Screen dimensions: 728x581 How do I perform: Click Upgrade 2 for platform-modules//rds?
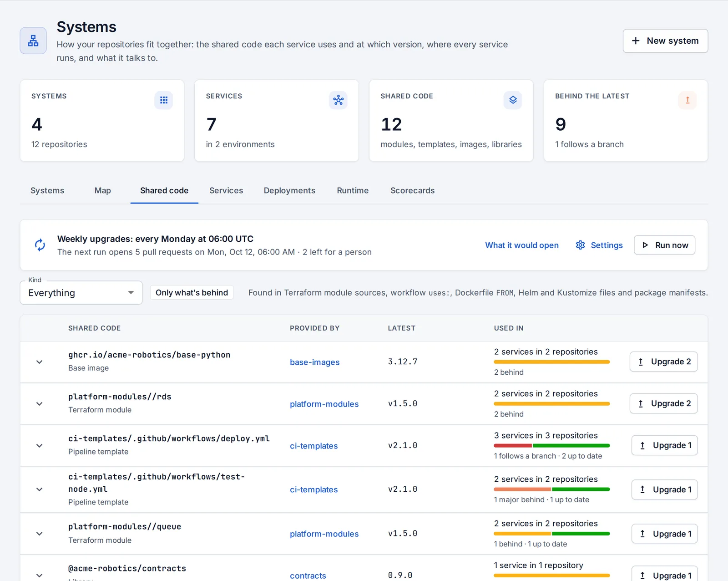[664, 403]
